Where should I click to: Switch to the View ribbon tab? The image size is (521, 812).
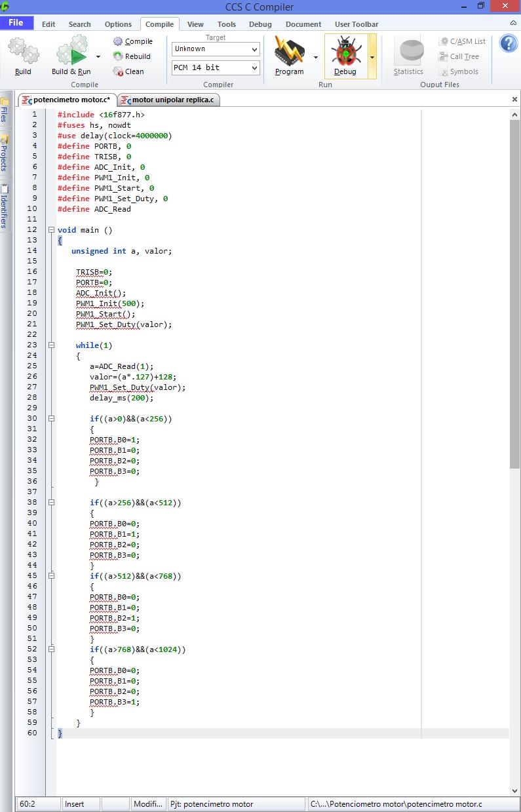195,24
